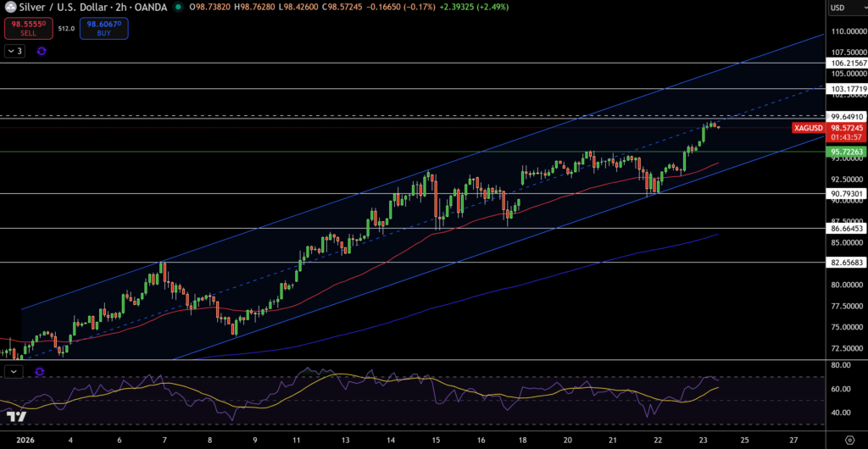
Task: Click the 90.79301 support level label
Action: (x=847, y=194)
